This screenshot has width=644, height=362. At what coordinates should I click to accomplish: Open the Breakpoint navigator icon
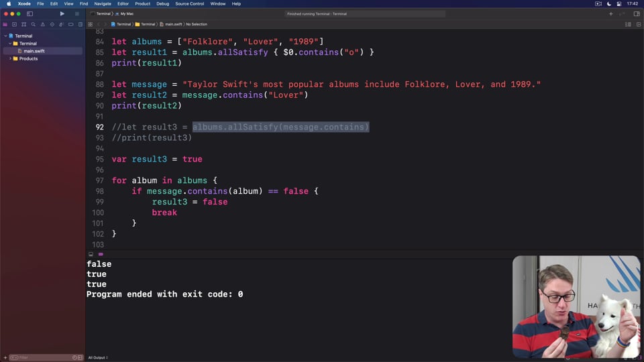coord(71,24)
